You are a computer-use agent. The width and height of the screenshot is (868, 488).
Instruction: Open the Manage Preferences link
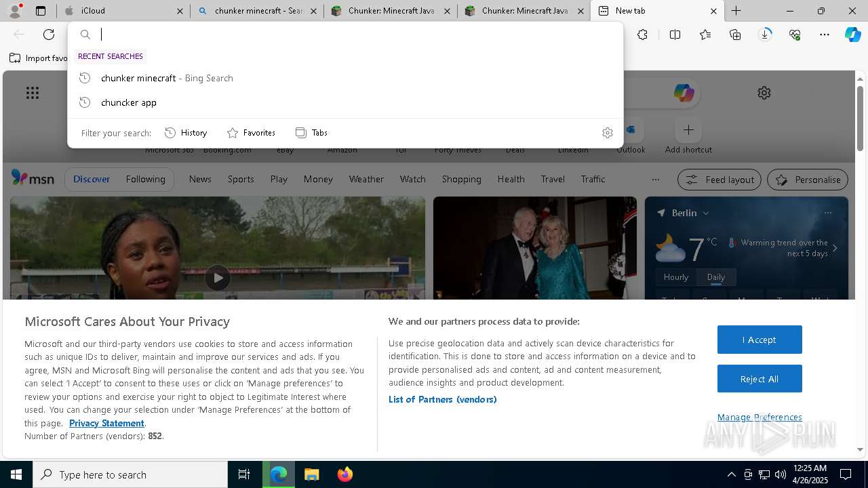(x=759, y=417)
